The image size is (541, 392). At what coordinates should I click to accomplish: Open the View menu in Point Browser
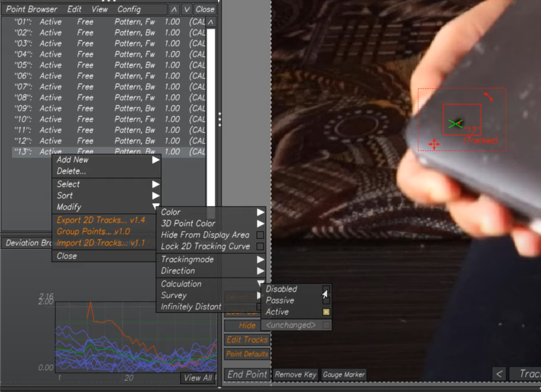coord(99,10)
